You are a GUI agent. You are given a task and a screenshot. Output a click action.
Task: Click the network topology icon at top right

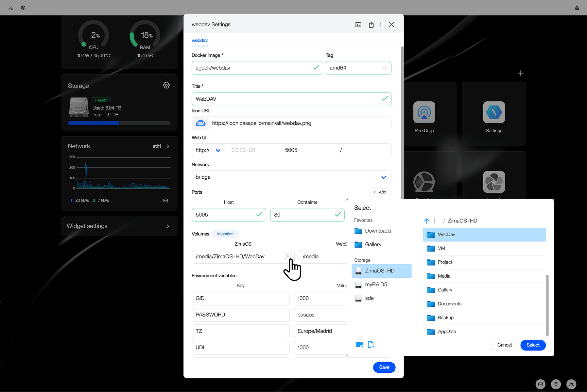click(x=577, y=8)
